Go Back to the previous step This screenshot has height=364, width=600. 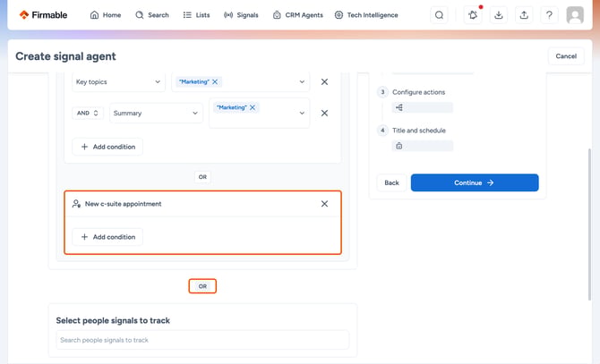click(x=391, y=182)
